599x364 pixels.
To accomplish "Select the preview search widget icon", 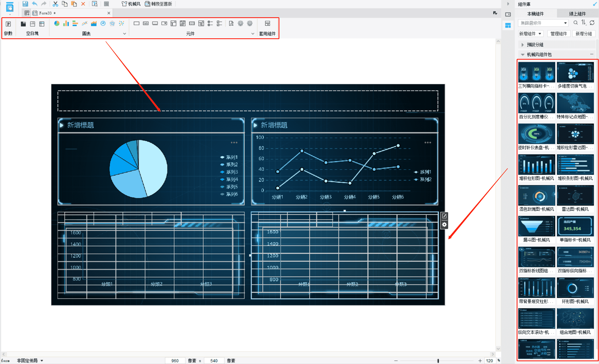I will point(231,24).
